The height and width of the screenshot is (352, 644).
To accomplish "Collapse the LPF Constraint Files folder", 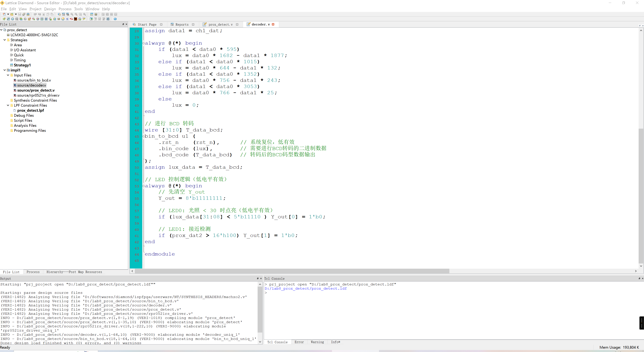I will pyautogui.click(x=8, y=105).
